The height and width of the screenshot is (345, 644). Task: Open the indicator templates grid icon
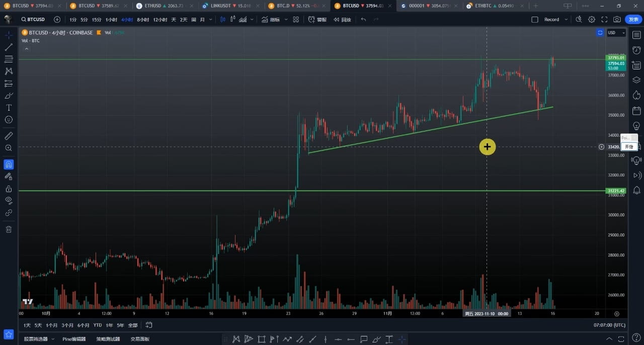point(296,20)
